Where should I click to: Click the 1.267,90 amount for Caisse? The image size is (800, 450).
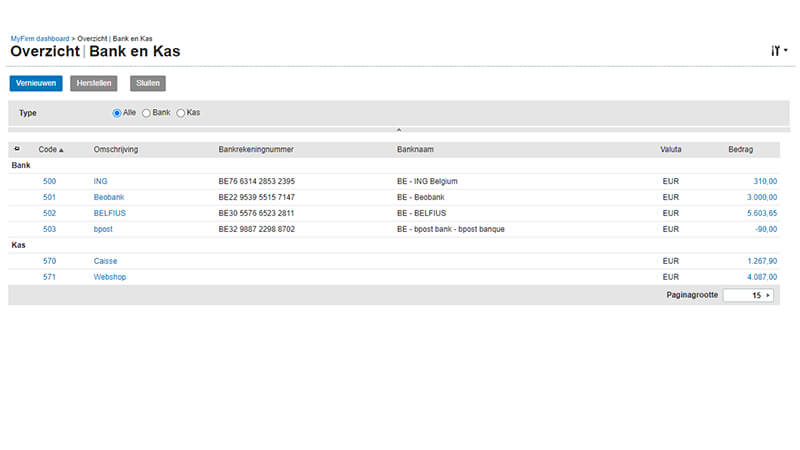click(x=762, y=261)
